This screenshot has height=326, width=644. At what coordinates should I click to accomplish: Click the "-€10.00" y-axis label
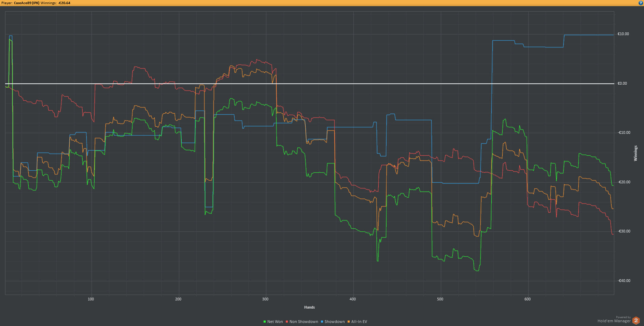[x=624, y=133]
